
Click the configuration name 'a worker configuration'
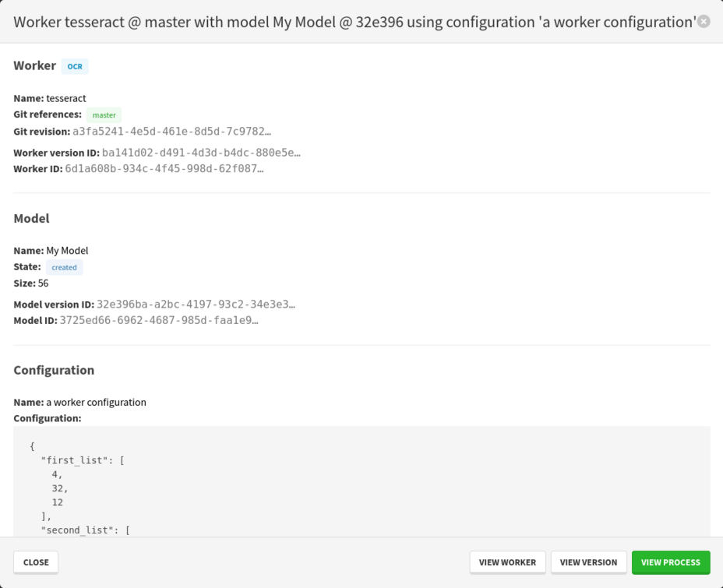point(96,403)
